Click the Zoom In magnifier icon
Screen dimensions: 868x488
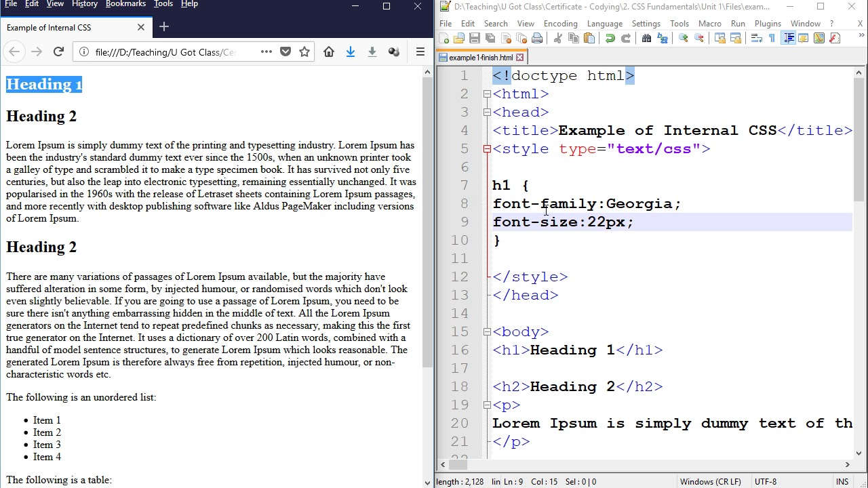(x=683, y=39)
